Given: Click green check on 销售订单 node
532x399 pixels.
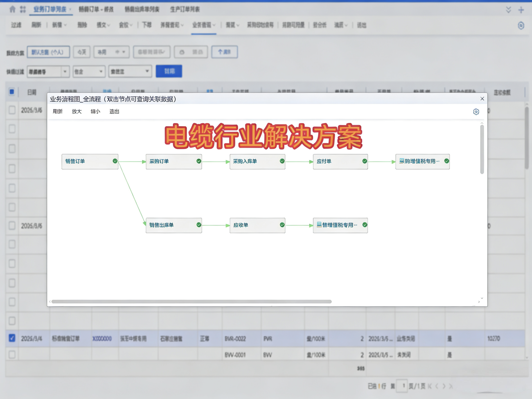Looking at the screenshot, I should point(115,161).
